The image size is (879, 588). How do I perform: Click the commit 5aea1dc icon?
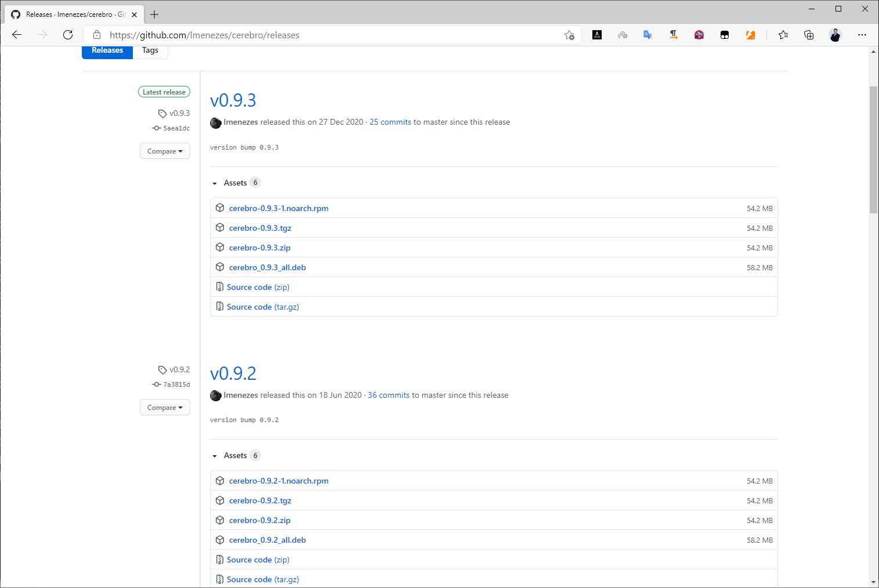(157, 128)
